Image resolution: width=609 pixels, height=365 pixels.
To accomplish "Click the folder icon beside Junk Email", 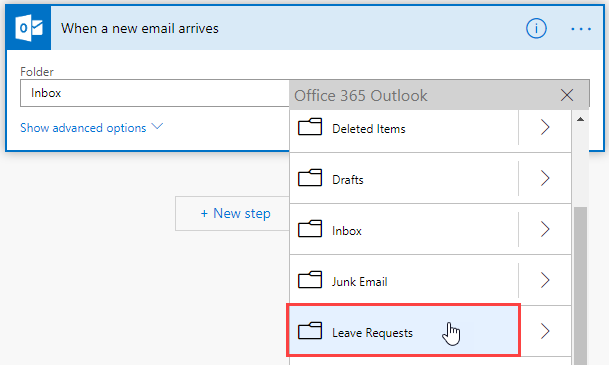I will (310, 280).
